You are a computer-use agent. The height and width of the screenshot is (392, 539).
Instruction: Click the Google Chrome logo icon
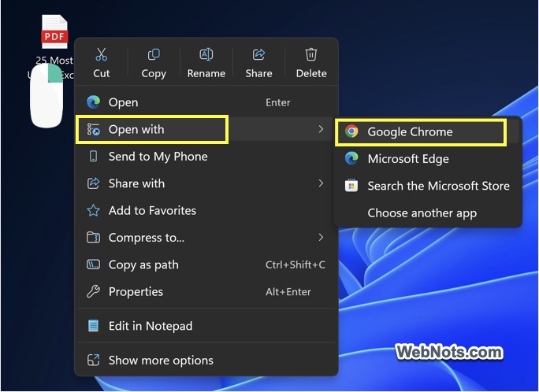[351, 131]
